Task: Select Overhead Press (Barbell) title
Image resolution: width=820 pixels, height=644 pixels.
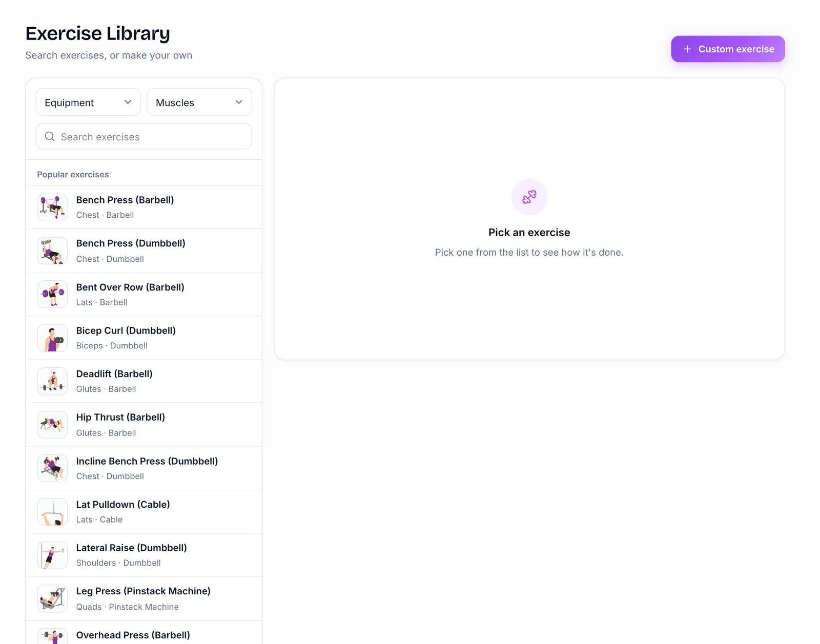Action: click(x=133, y=635)
